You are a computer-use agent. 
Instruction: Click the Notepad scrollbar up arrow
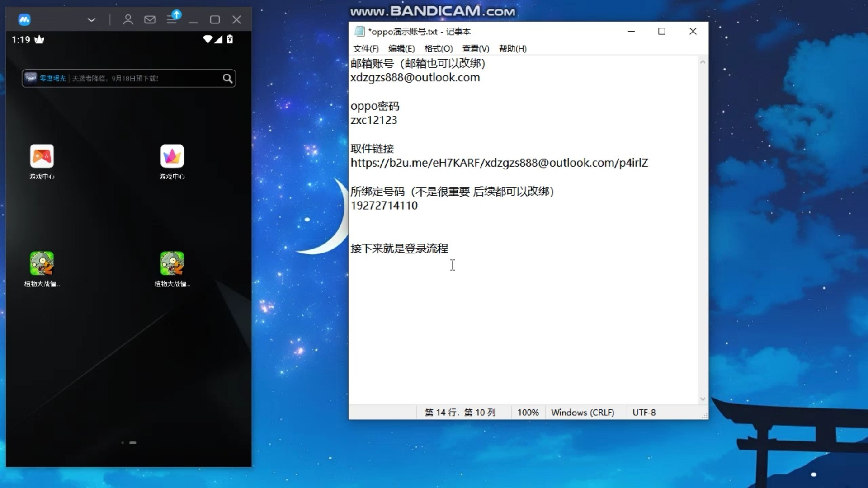(703, 62)
